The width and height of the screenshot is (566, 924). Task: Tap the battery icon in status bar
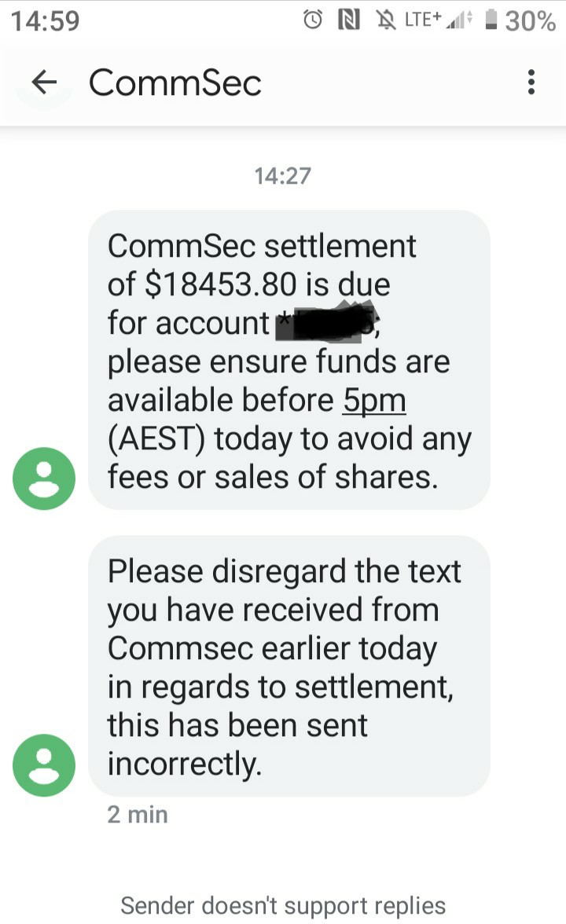pos(491,20)
